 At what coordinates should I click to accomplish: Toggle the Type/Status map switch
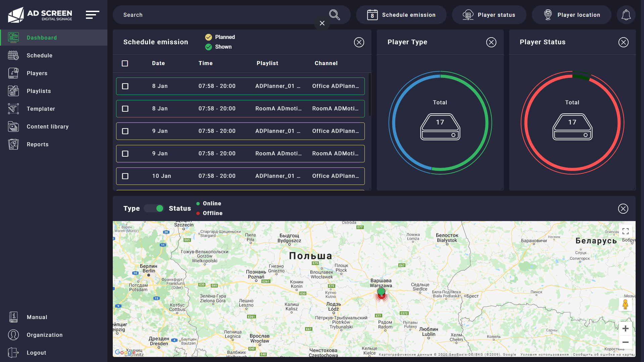[x=154, y=208]
